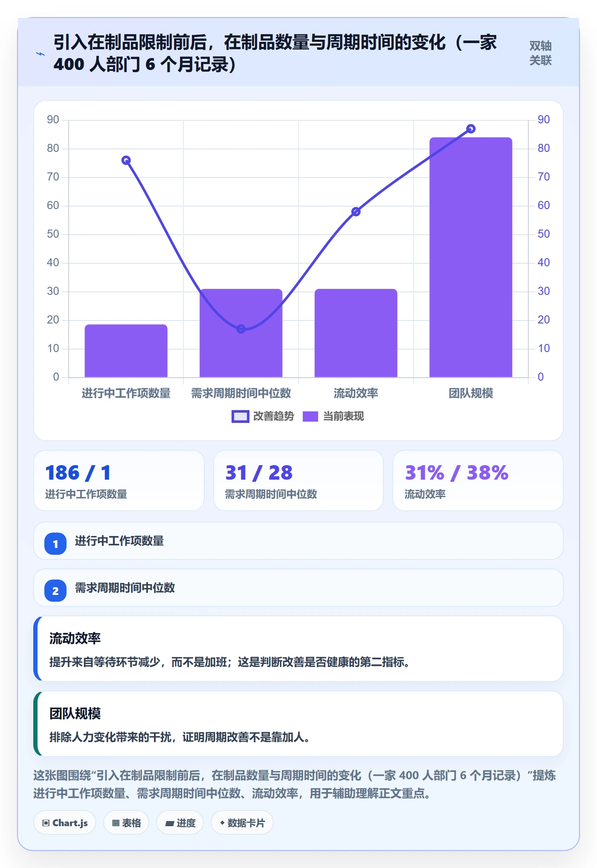597x868 pixels.
Task: Click the 团队规模 description card heading
Action: point(75,714)
